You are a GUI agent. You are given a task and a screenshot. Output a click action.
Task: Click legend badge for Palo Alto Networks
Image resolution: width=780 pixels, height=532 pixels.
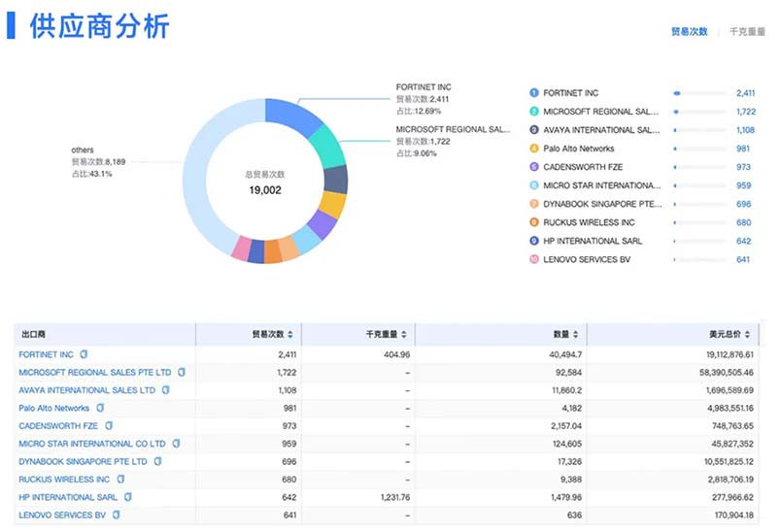point(534,149)
